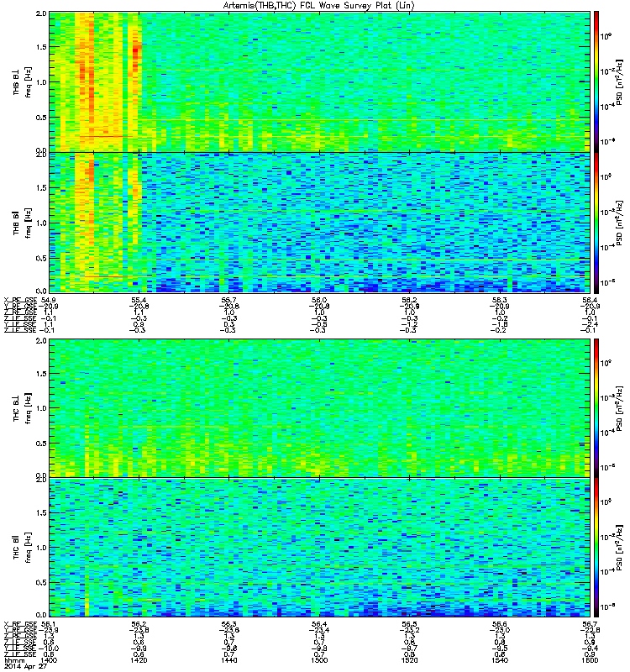Click the '56.6' X_RE_GSE value
This screenshot has width=630, height=672.
click(500, 624)
